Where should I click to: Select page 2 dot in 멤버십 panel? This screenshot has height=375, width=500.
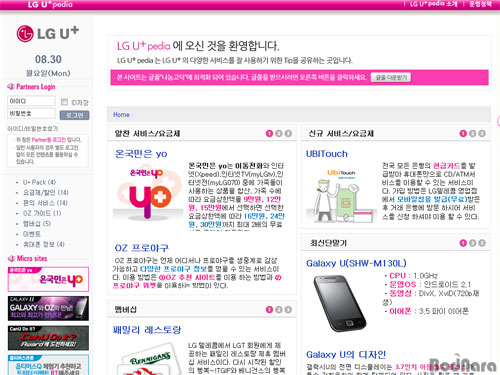coord(279,310)
